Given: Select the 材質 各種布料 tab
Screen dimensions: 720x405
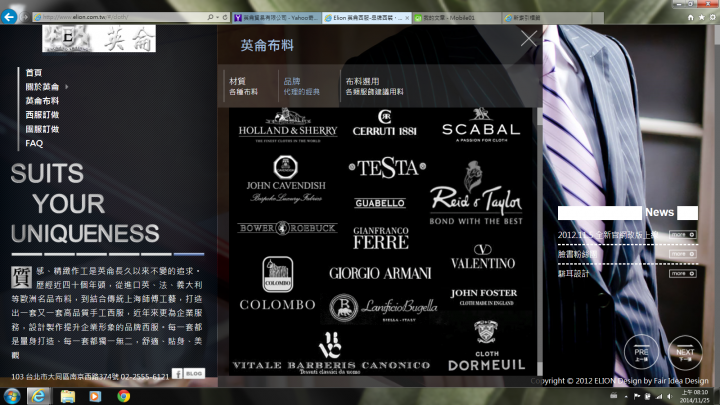Looking at the screenshot, I should (244, 86).
